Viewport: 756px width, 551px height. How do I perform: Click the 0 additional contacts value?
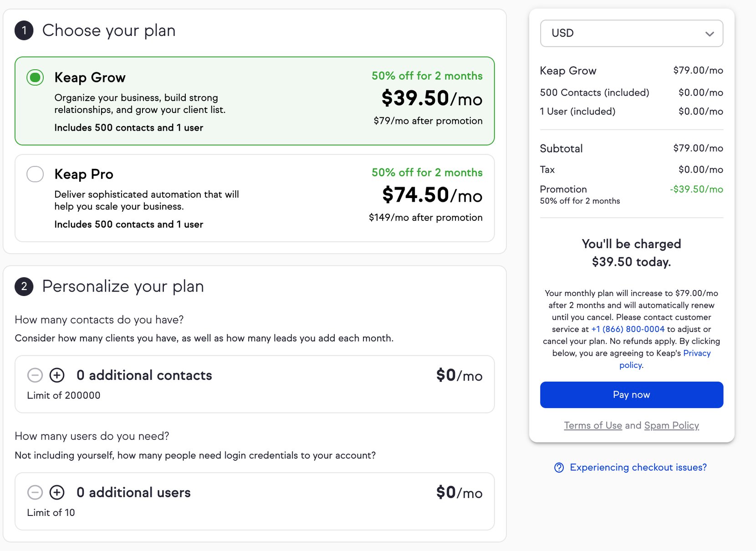(x=144, y=375)
